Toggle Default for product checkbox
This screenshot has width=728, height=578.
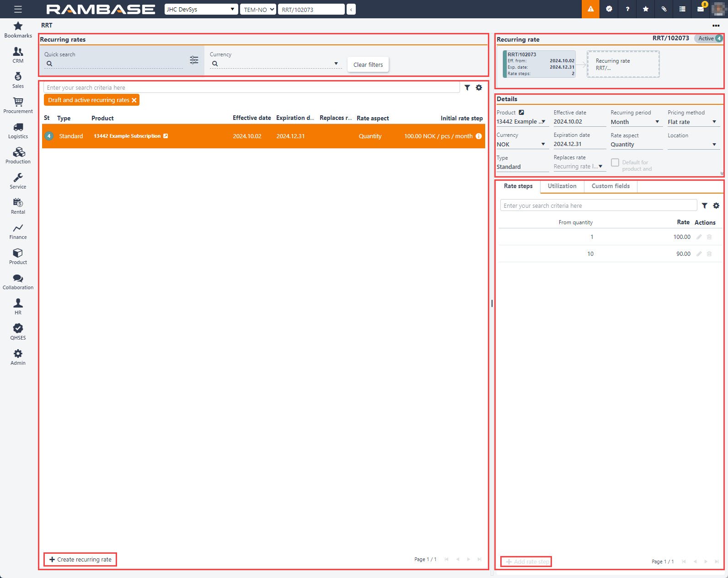(615, 162)
